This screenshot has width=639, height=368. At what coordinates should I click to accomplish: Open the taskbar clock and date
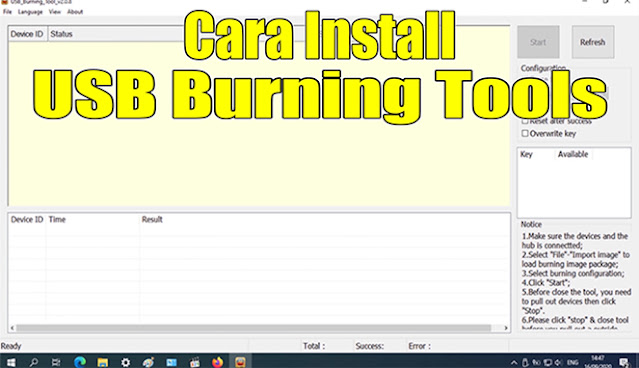[597, 362]
